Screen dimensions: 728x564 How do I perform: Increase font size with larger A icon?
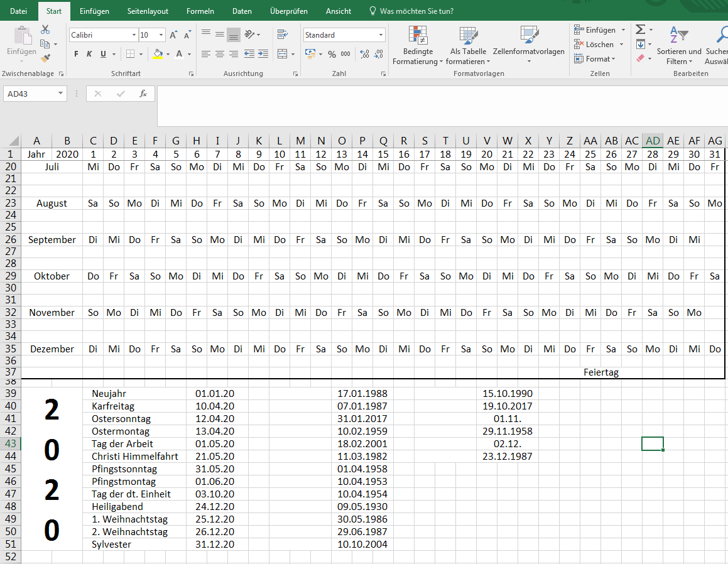coord(173,35)
